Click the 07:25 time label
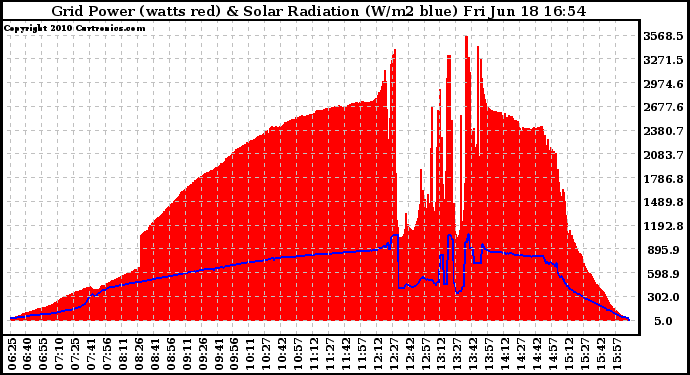Image resolution: width=690 pixels, height=375 pixels. click(x=75, y=353)
